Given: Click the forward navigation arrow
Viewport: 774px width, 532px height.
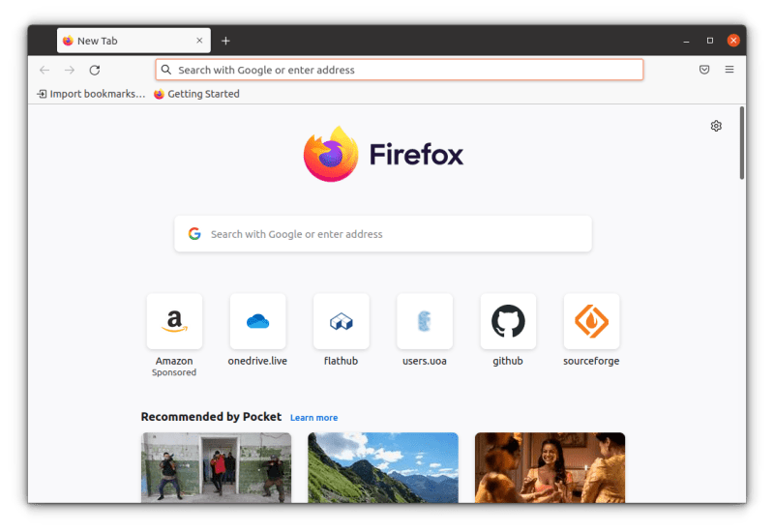Looking at the screenshot, I should [x=70, y=70].
